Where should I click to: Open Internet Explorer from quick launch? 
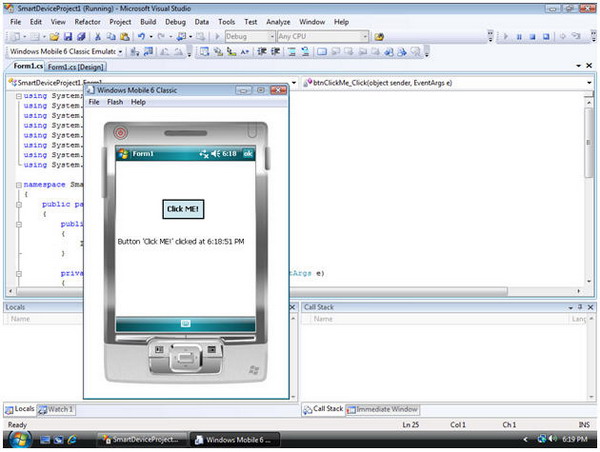(72, 440)
